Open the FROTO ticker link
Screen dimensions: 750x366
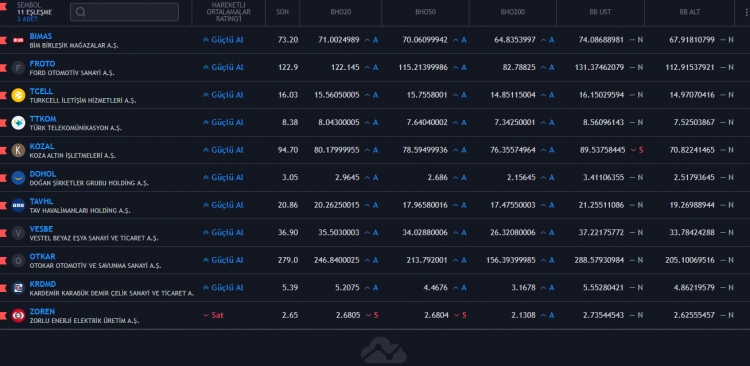[x=42, y=64]
